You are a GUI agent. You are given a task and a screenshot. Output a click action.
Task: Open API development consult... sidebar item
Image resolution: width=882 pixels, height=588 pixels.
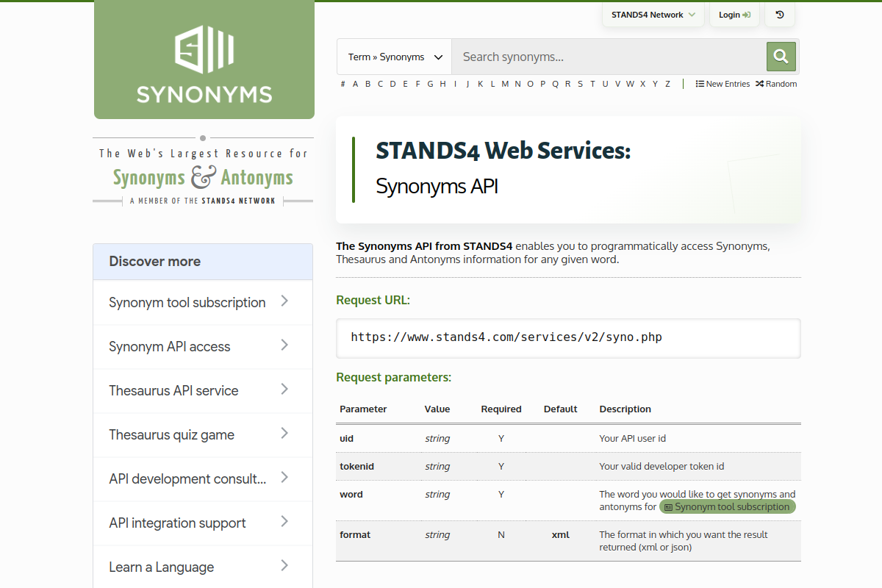pos(203,478)
